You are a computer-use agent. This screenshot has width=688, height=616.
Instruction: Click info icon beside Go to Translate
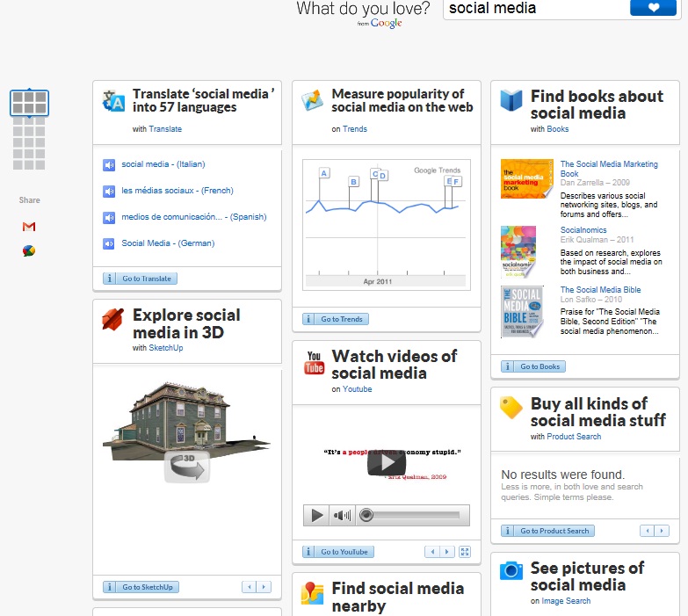[x=109, y=279]
